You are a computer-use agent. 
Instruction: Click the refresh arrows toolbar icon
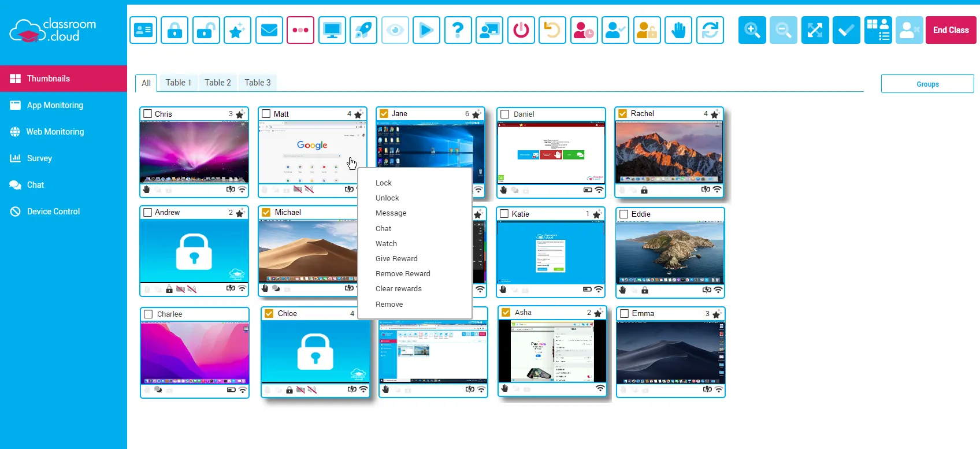pyautogui.click(x=710, y=30)
